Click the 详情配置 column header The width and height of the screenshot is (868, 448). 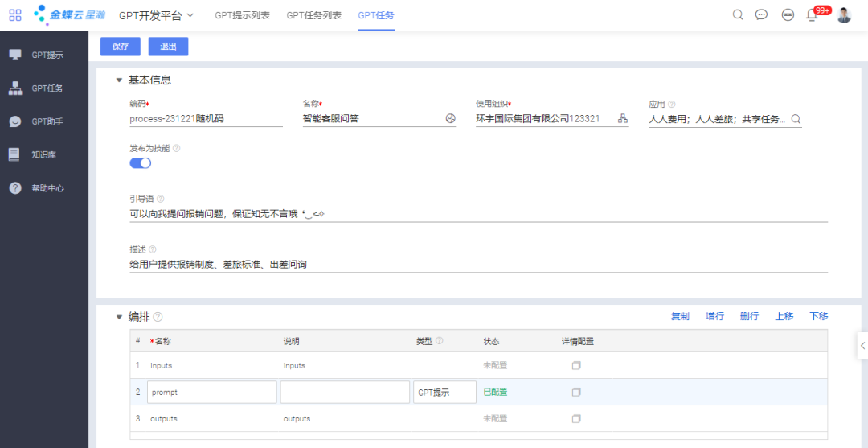click(x=578, y=341)
